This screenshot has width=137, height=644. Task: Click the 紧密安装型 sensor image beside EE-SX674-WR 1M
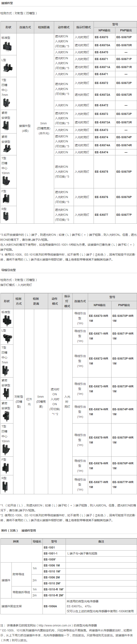(x=6, y=417)
